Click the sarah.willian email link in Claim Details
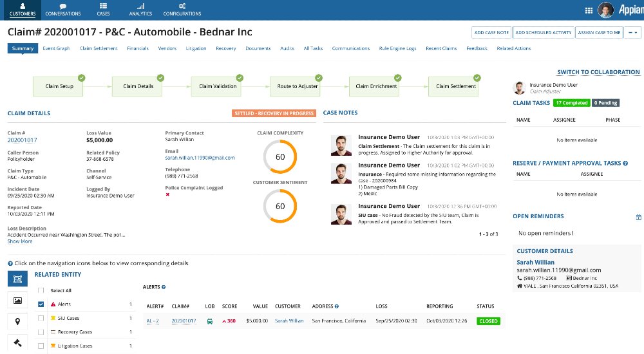This screenshot has height=354, width=644. (x=200, y=158)
